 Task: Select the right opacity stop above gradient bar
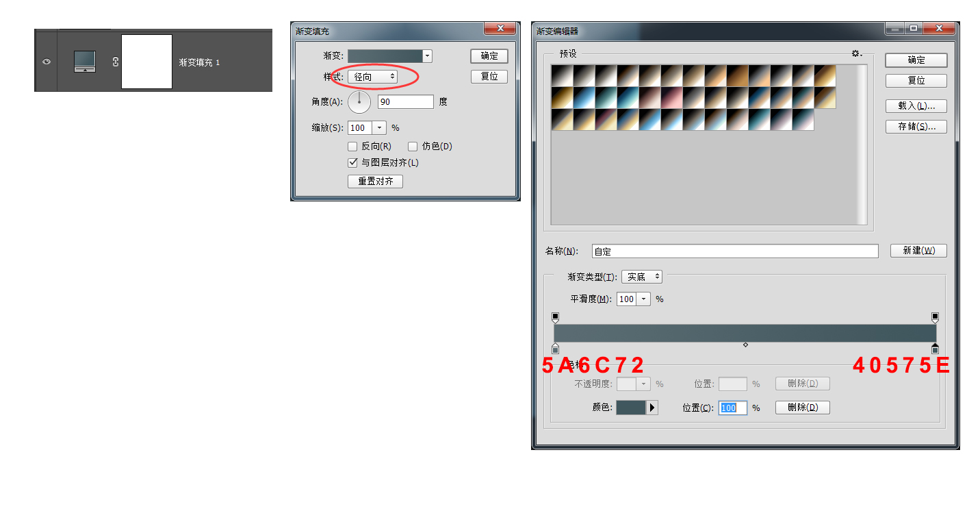click(935, 318)
